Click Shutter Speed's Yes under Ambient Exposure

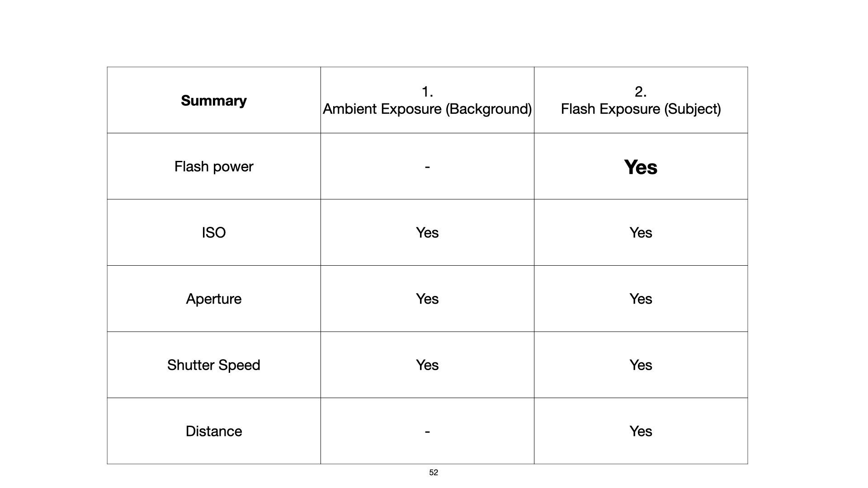tap(427, 365)
